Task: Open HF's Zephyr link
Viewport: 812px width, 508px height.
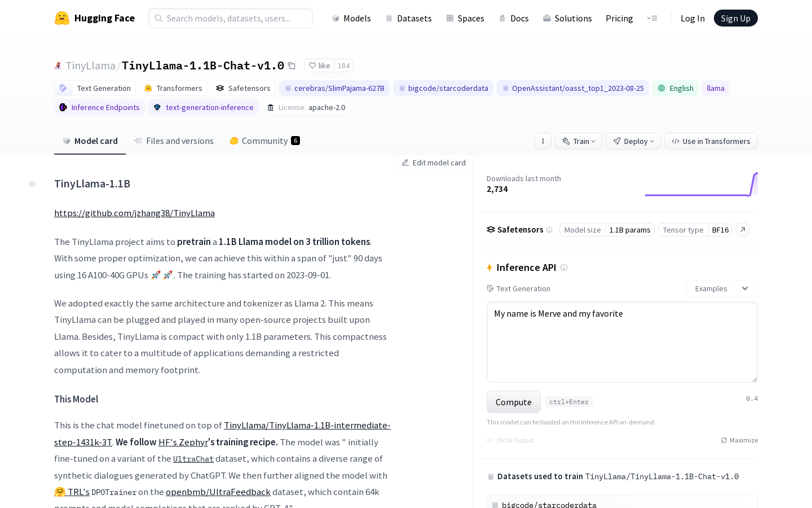Action: (183, 442)
